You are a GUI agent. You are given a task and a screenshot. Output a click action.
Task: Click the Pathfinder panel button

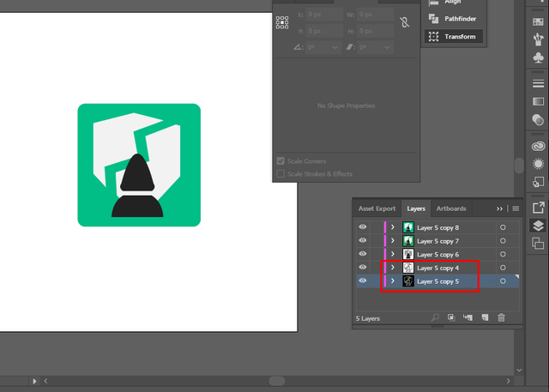coord(454,18)
